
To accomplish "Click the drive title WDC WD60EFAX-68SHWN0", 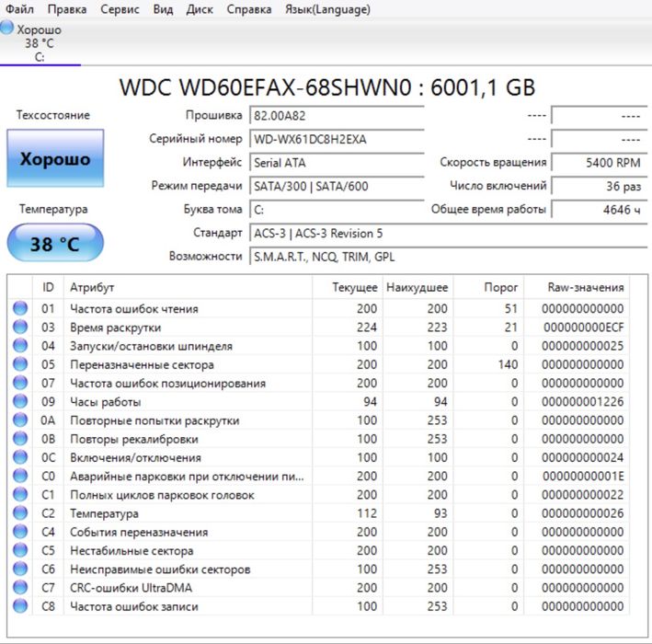I will coord(327,87).
